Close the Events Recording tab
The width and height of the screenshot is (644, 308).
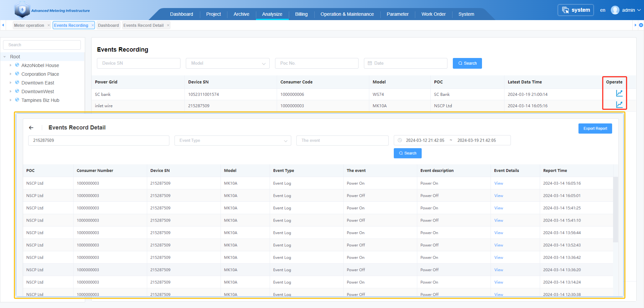coord(93,25)
